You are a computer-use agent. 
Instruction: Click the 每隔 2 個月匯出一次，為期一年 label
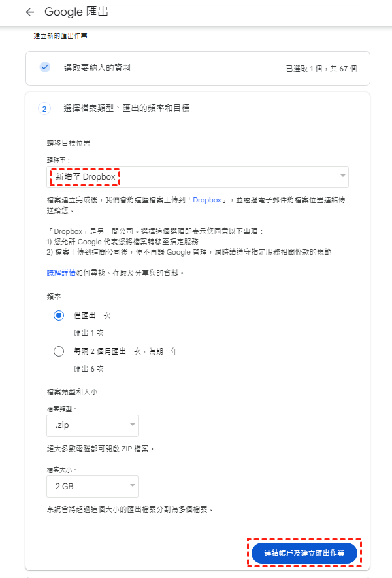[x=125, y=351]
